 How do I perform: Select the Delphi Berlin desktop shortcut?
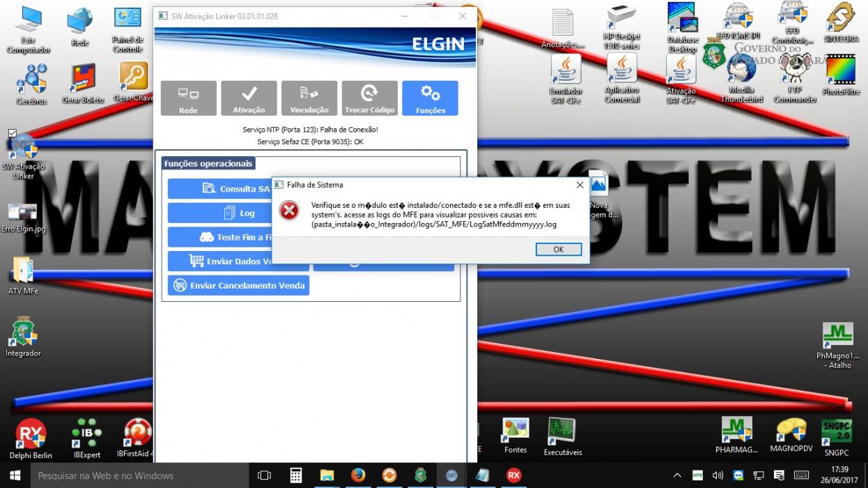point(31,439)
